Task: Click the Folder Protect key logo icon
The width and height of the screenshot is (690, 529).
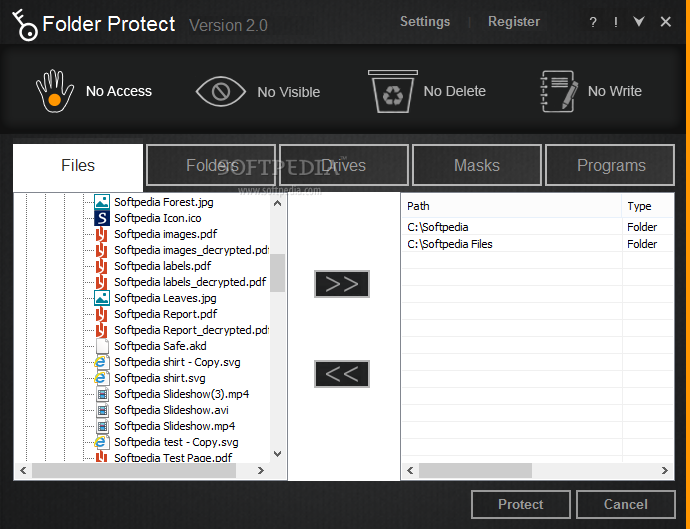Action: [x=25, y=26]
